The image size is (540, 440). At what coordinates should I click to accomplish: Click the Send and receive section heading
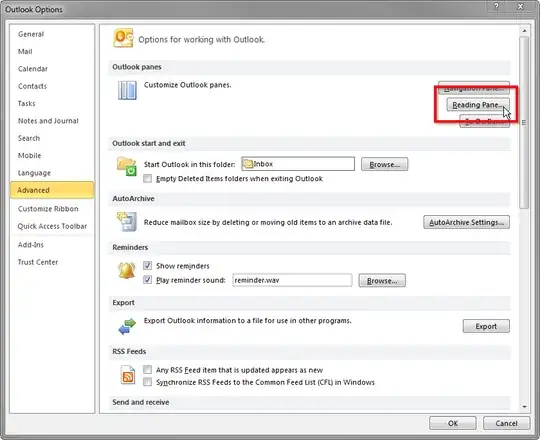click(x=141, y=402)
